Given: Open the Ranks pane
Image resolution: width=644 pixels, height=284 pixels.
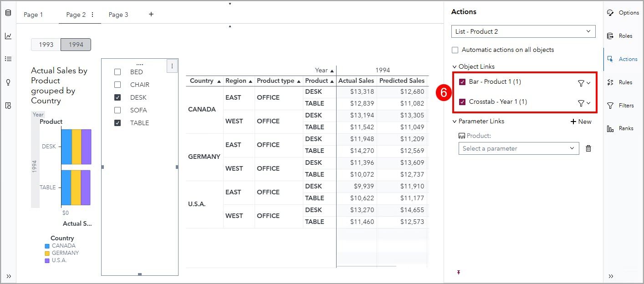Looking at the screenshot, I should [x=620, y=128].
